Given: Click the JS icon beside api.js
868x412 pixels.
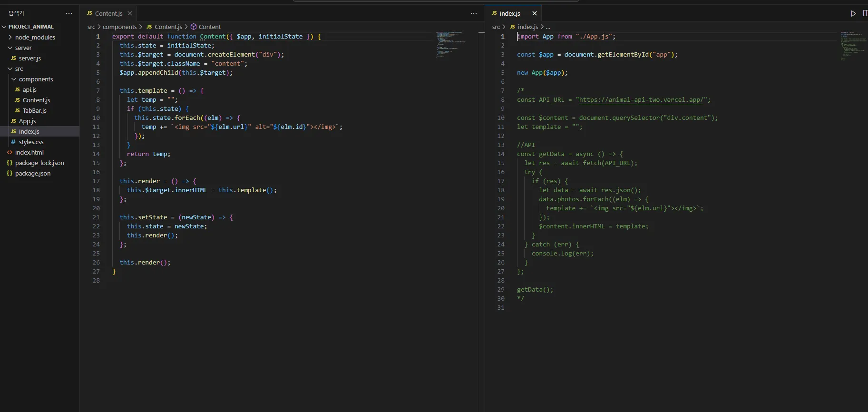Looking at the screenshot, I should [17, 89].
